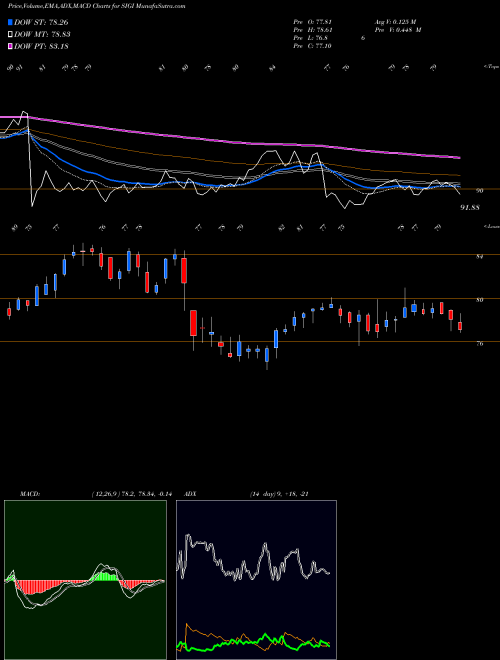
Task: Click the '<Tops' label at right edge
Action: (491, 67)
